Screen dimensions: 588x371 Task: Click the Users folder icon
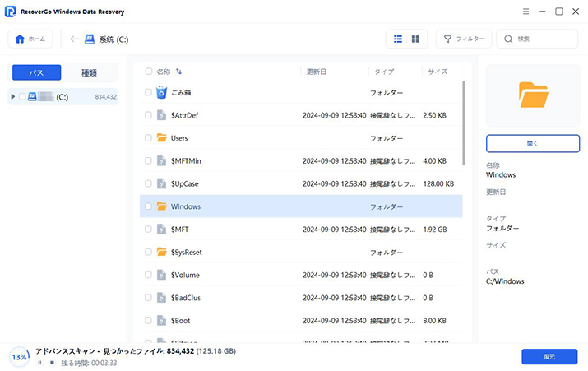pos(162,138)
